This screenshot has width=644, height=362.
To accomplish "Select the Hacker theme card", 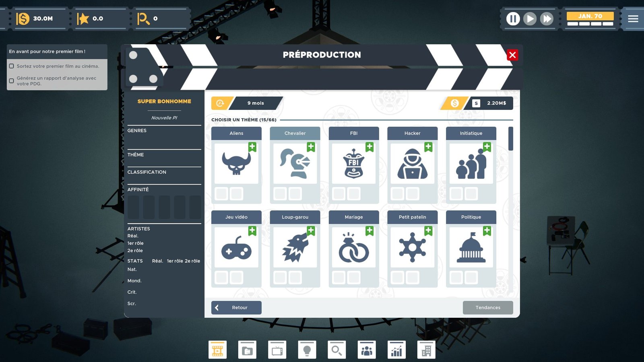I will point(412,164).
